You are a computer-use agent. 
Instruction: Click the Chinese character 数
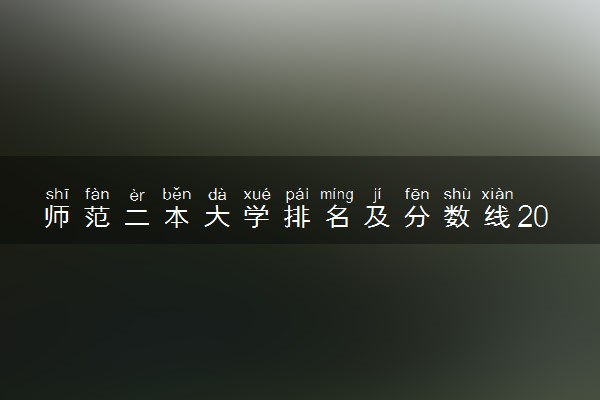coord(457,217)
